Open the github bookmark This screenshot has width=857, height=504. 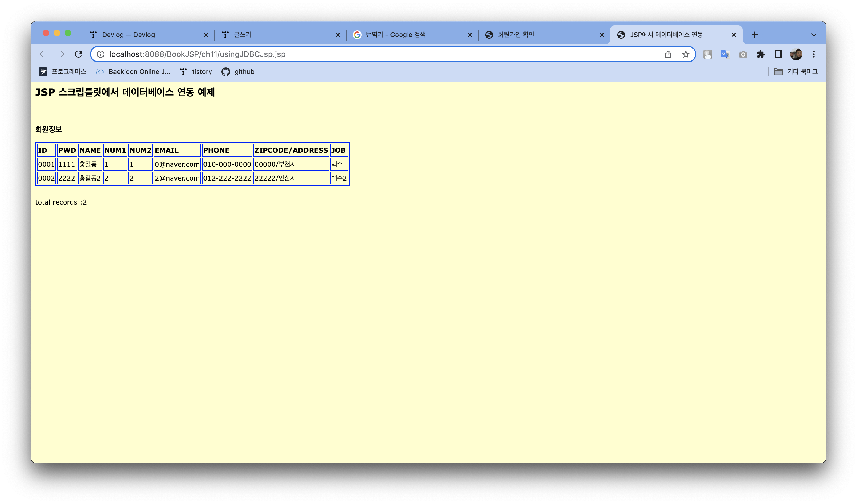pos(238,71)
